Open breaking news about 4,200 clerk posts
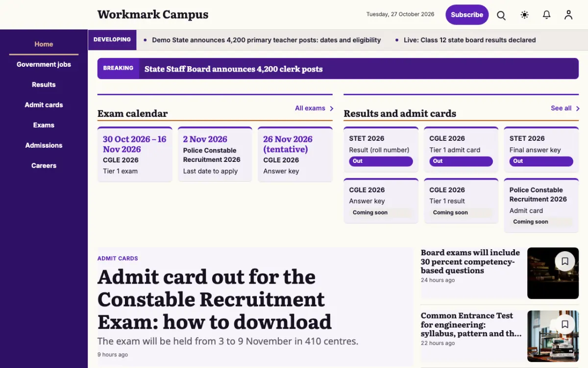Screen dimensions: 588x368 click(x=233, y=69)
